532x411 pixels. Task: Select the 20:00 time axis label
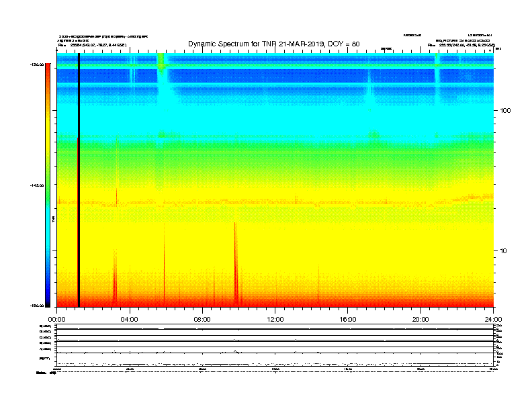pyautogui.click(x=420, y=320)
